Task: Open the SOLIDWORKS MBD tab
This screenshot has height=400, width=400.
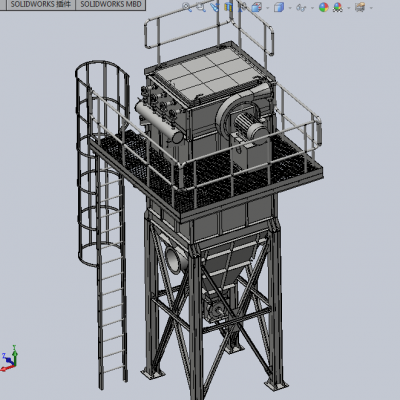Action: click(111, 4)
